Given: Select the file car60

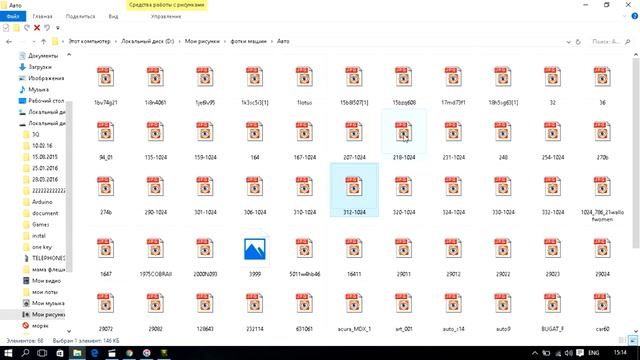Looking at the screenshot, I should 602,312.
